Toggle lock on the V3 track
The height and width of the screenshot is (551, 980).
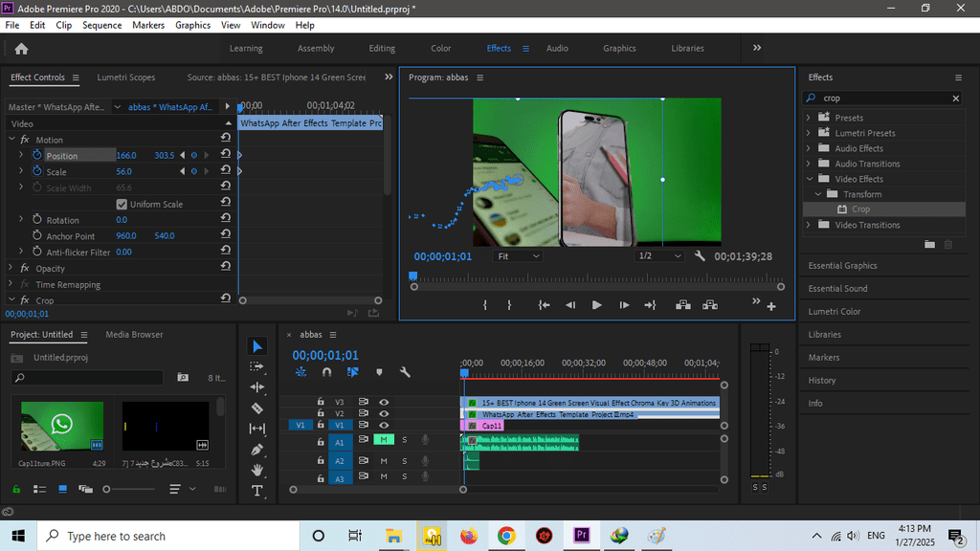tap(321, 402)
